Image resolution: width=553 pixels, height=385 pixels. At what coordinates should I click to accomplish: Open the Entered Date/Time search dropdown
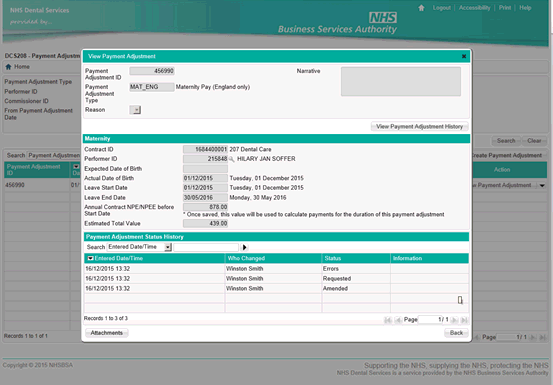click(168, 247)
